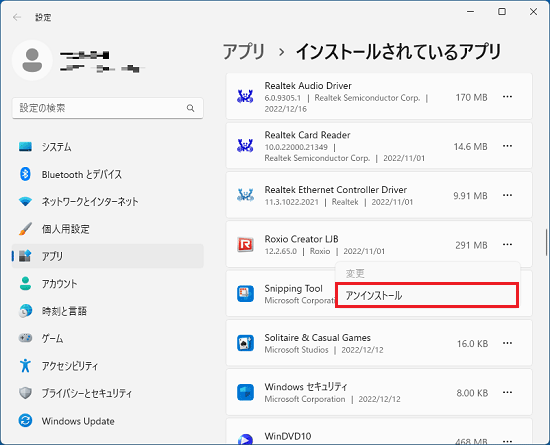Image resolution: width=550 pixels, height=445 pixels.
Task: Open アカウント category
Action: 107,284
